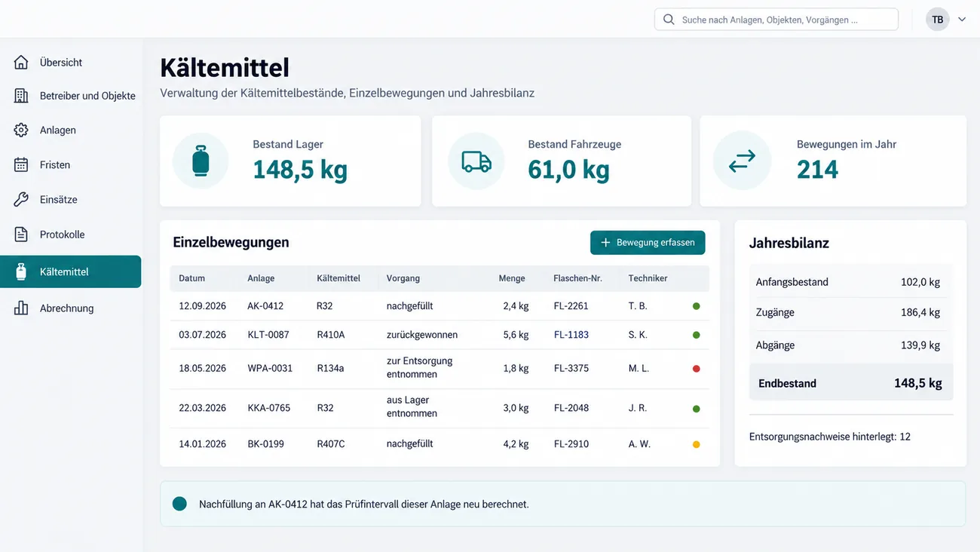The image size is (980, 552).
Task: Go to the Kältemittel sidebar item
Action: coord(71,271)
